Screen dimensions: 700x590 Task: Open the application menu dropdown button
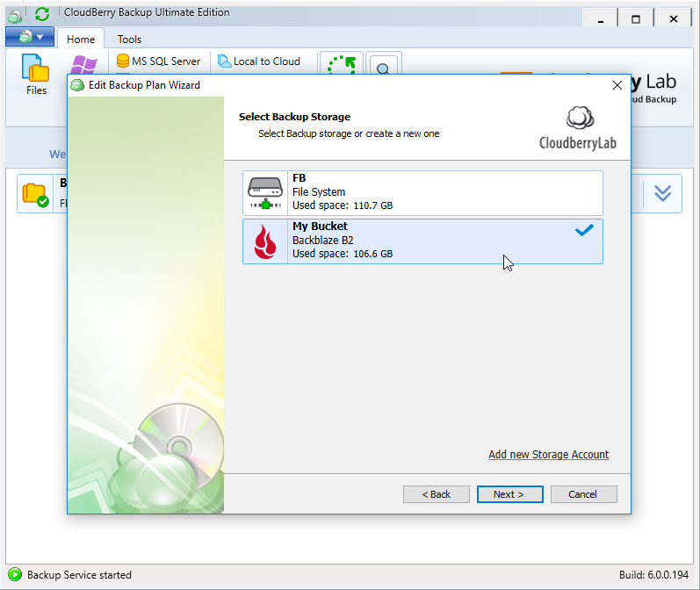(30, 37)
